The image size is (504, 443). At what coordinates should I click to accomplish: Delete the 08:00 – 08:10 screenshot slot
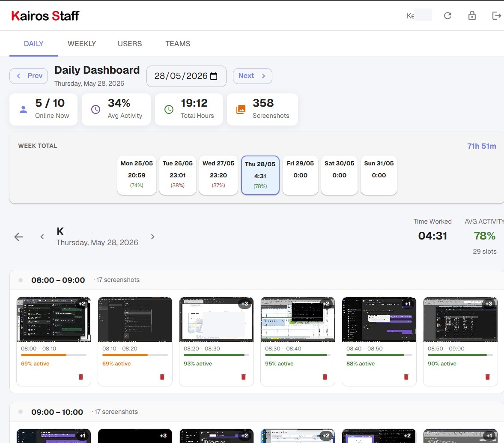click(x=81, y=377)
